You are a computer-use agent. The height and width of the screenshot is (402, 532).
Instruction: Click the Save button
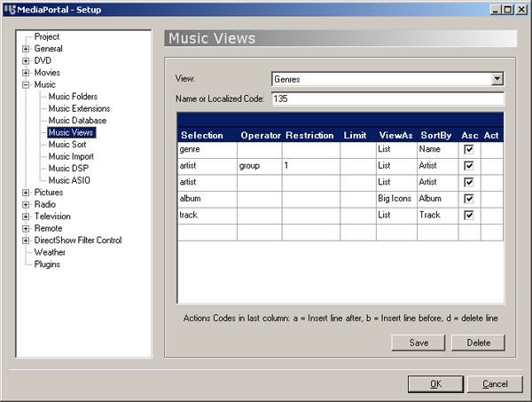(x=419, y=343)
